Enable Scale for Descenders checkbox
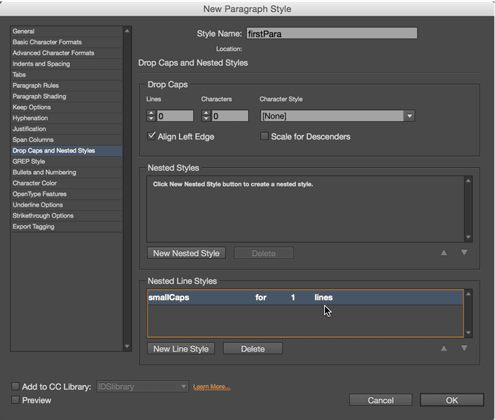Screen dimensions: 495x420 [x=264, y=136]
